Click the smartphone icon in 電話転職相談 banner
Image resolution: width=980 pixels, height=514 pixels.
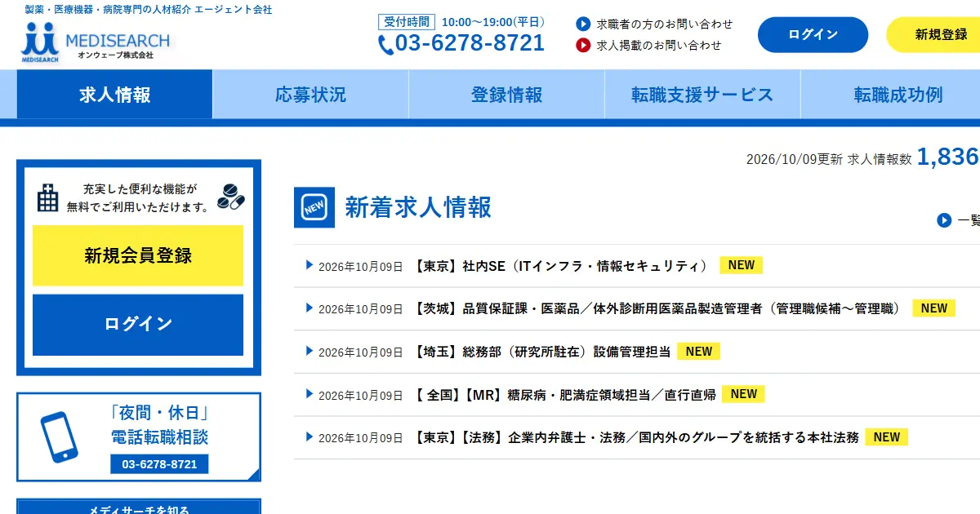(59, 437)
